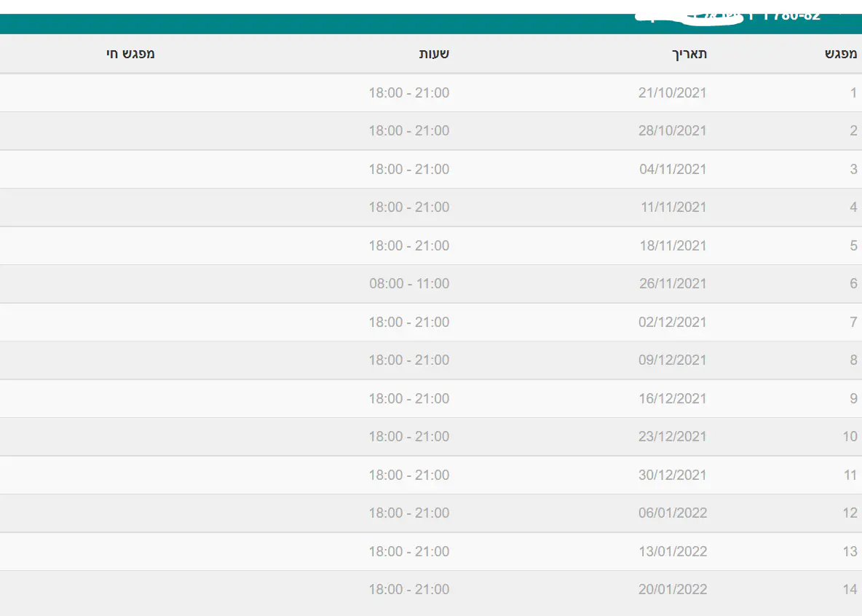
Task: Select the date 21/10/2021
Action: coord(672,93)
